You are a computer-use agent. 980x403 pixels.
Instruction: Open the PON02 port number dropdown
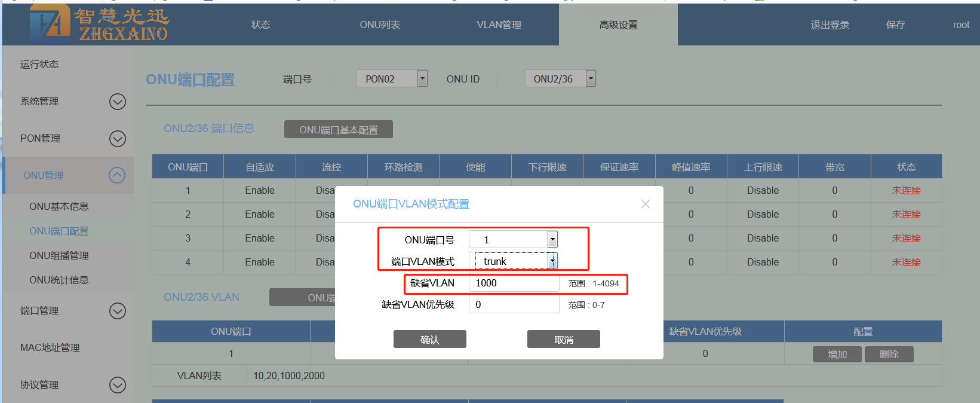point(422,78)
